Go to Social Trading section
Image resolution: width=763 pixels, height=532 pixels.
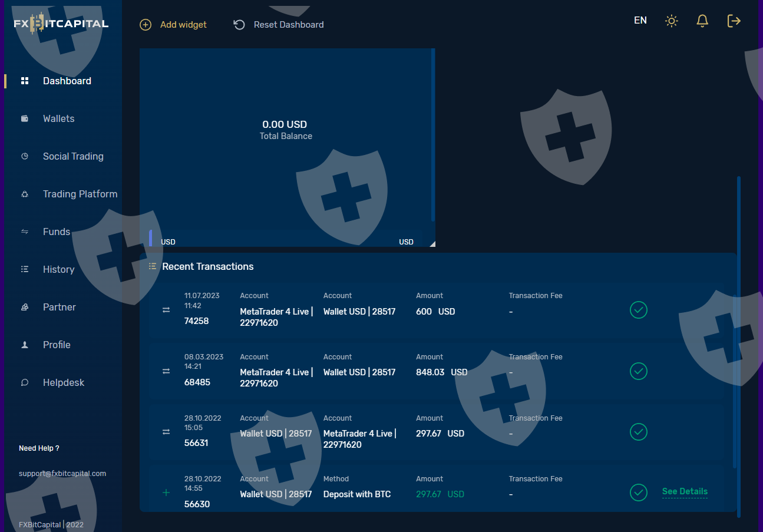point(72,156)
